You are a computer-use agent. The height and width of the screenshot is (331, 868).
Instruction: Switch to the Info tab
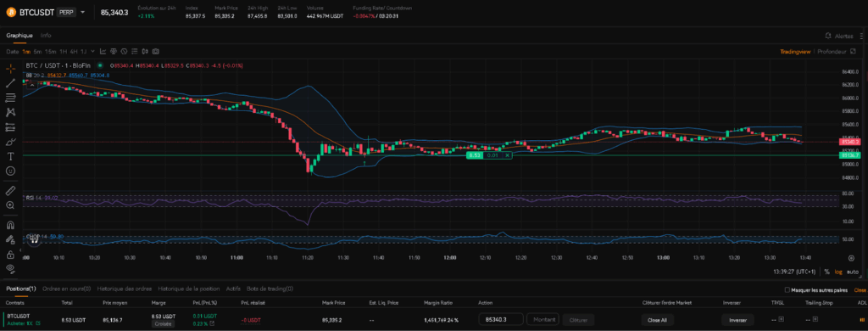[46, 36]
